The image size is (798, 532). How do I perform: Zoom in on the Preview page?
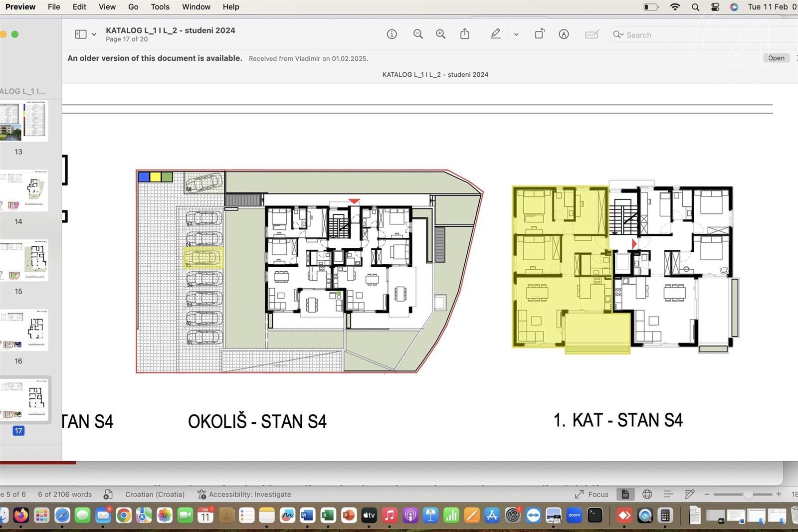[x=440, y=34]
